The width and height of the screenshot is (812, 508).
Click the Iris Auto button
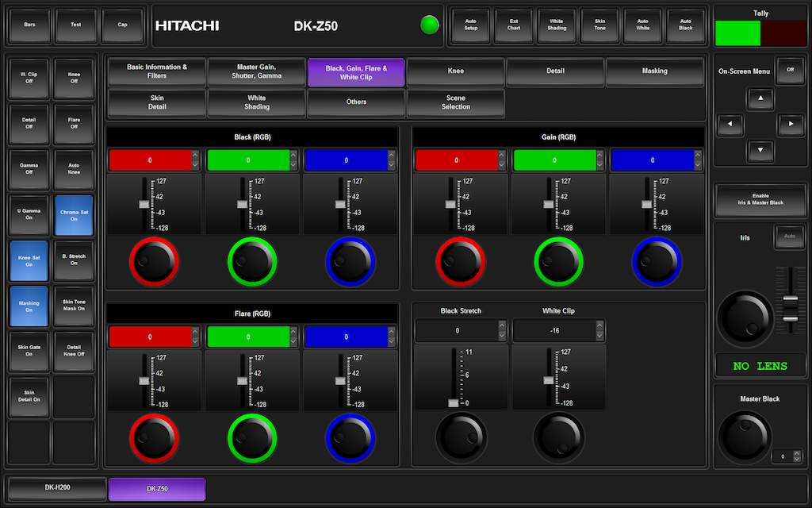(x=789, y=237)
